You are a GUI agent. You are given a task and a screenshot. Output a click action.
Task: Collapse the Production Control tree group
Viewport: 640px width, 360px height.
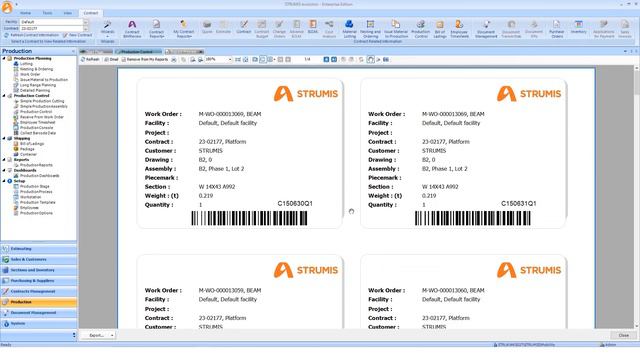(4, 96)
